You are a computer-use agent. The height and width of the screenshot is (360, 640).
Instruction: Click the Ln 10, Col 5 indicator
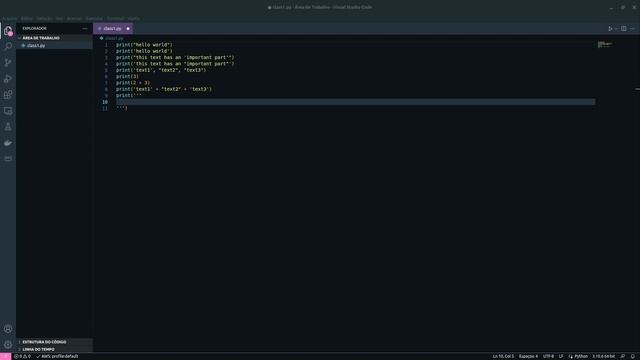click(x=503, y=356)
